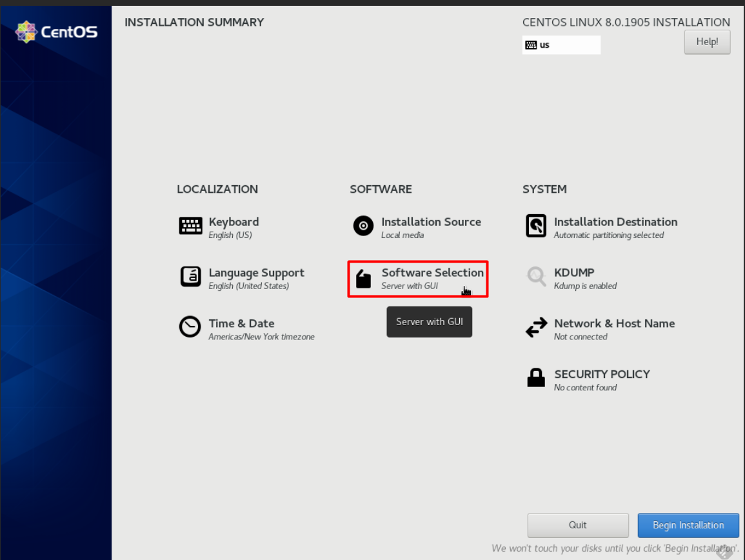Click the Keyboard layout icon
Image resolution: width=745 pixels, height=560 pixels.
(x=190, y=226)
